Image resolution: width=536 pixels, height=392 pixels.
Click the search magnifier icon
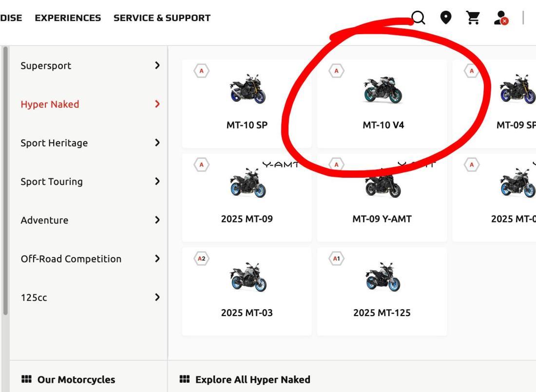419,18
